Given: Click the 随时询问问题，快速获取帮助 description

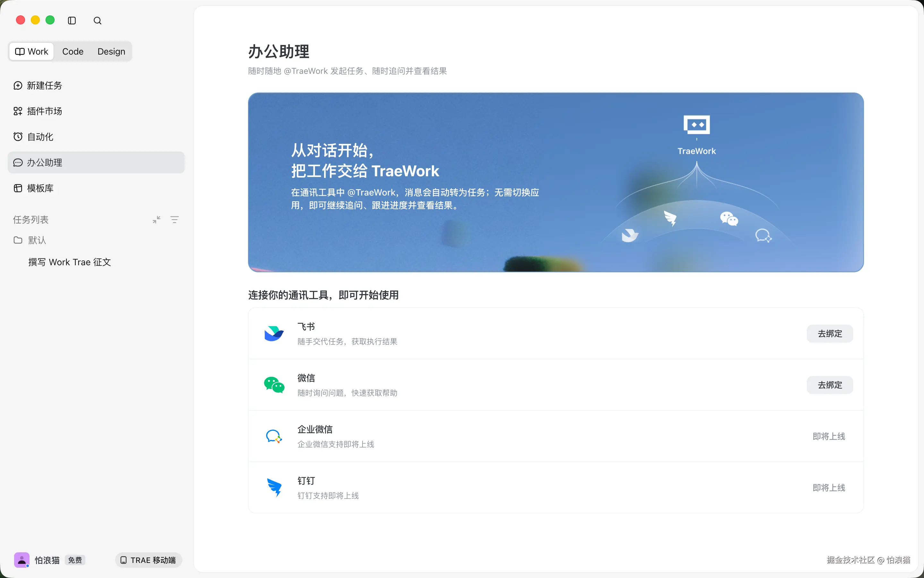Looking at the screenshot, I should coord(347,393).
